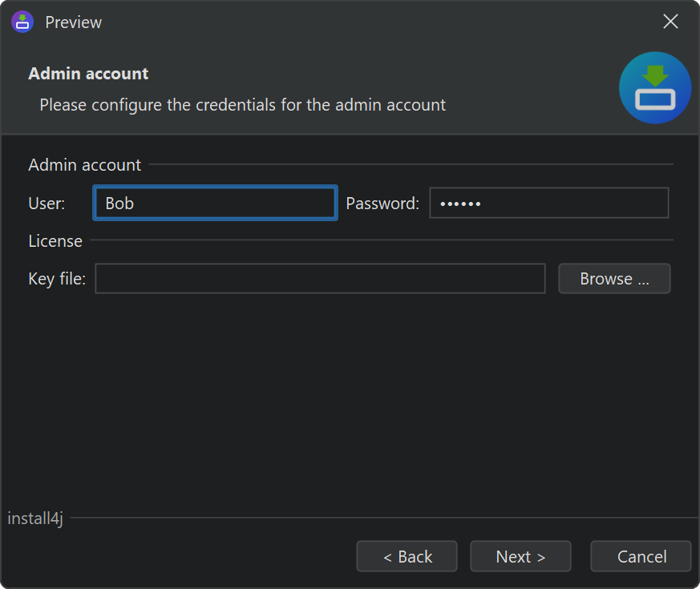This screenshot has height=589, width=700.
Task: Click the Preview window title text
Action: coord(74,22)
